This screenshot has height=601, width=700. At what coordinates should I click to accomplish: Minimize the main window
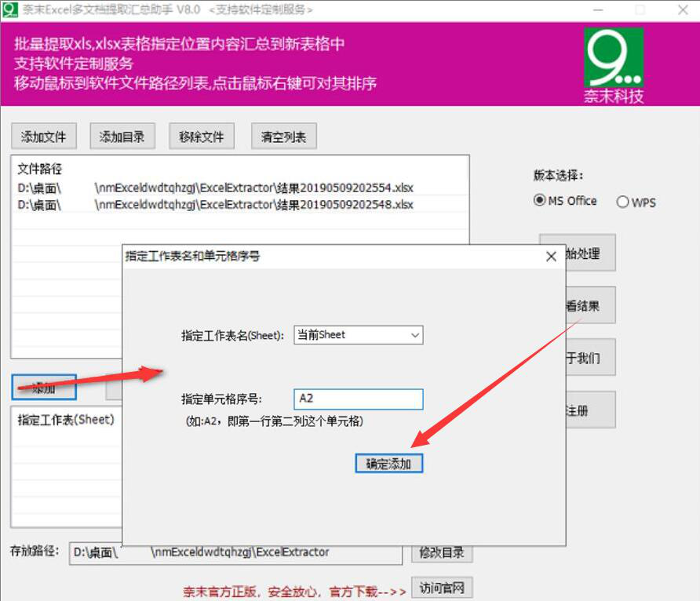point(598,10)
